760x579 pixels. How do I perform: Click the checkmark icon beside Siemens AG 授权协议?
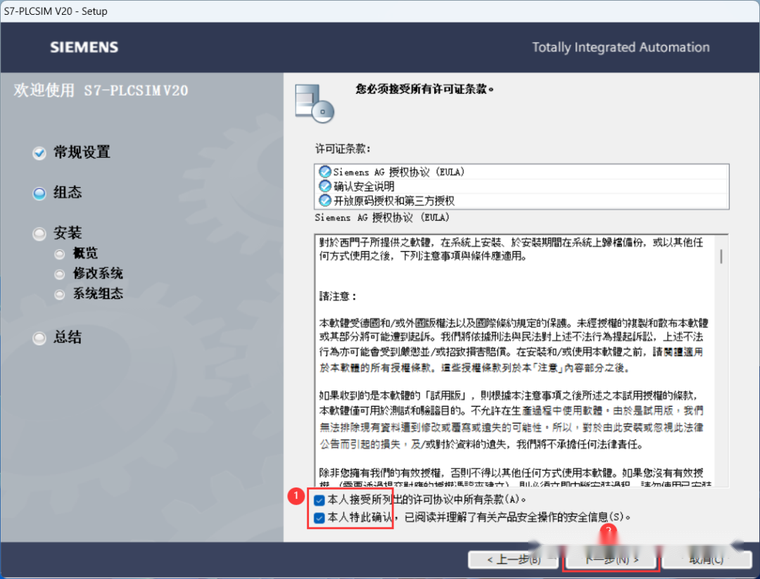pos(325,172)
